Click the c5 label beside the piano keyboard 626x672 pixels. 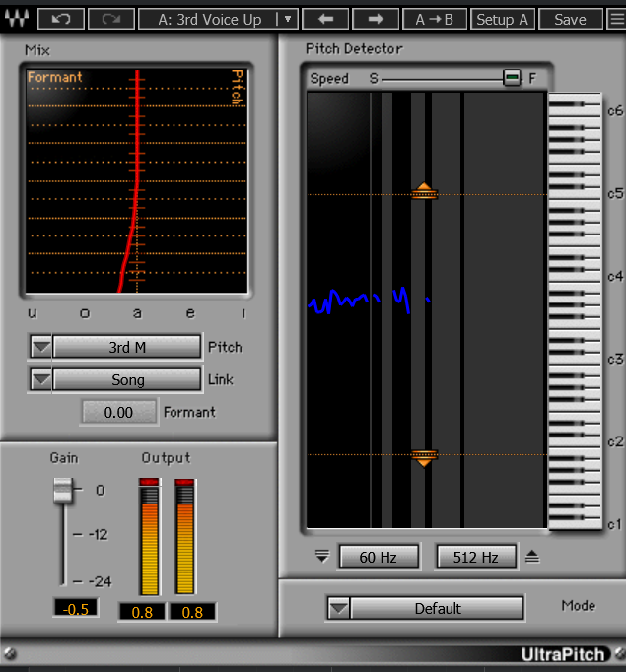pos(615,193)
